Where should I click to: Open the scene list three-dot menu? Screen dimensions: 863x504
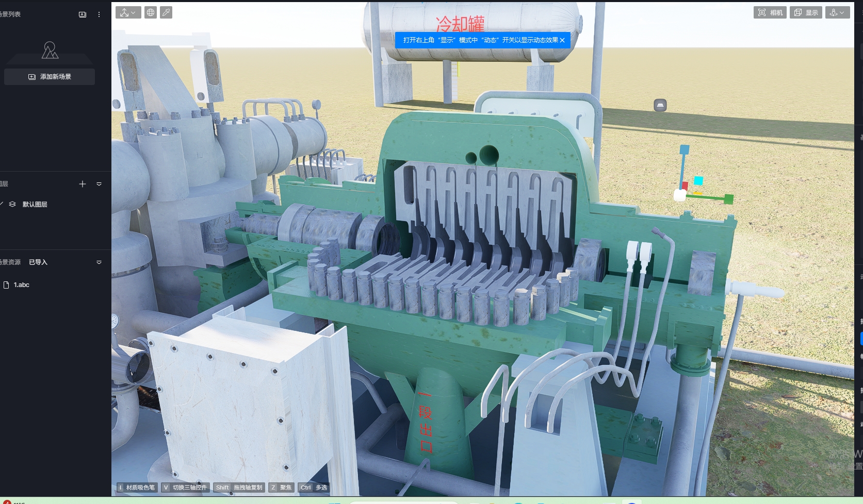(99, 14)
